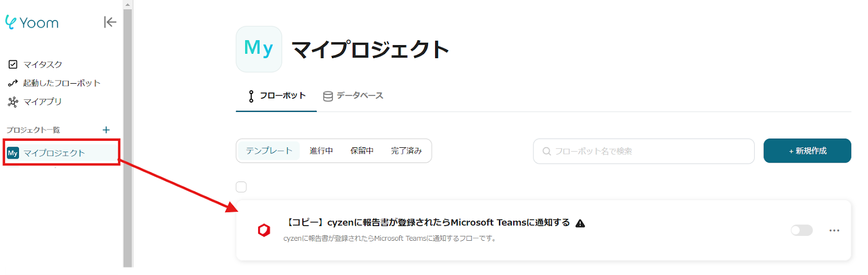Open マイアプリ in the sidebar
The image size is (868, 275).
pos(42,101)
